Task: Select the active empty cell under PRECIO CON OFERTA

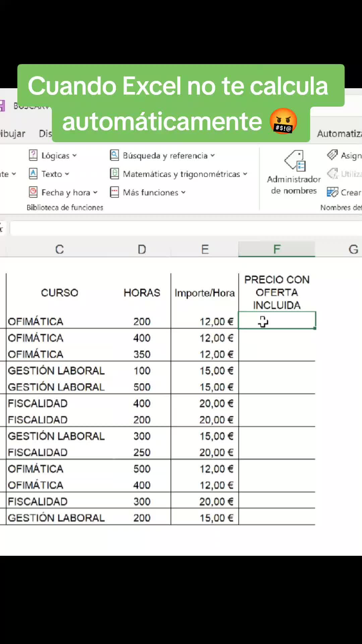Action: [277, 320]
